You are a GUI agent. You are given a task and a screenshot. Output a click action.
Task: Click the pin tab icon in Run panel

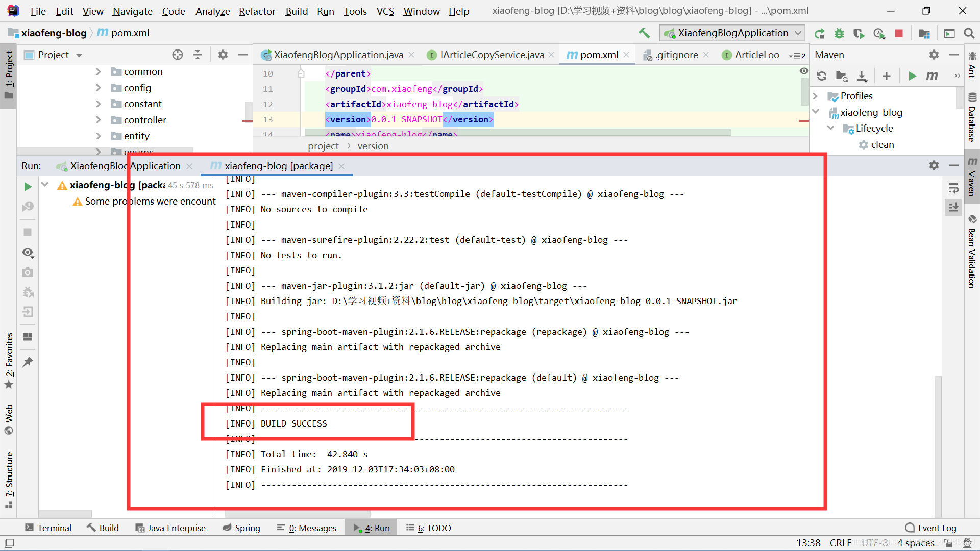click(x=28, y=362)
